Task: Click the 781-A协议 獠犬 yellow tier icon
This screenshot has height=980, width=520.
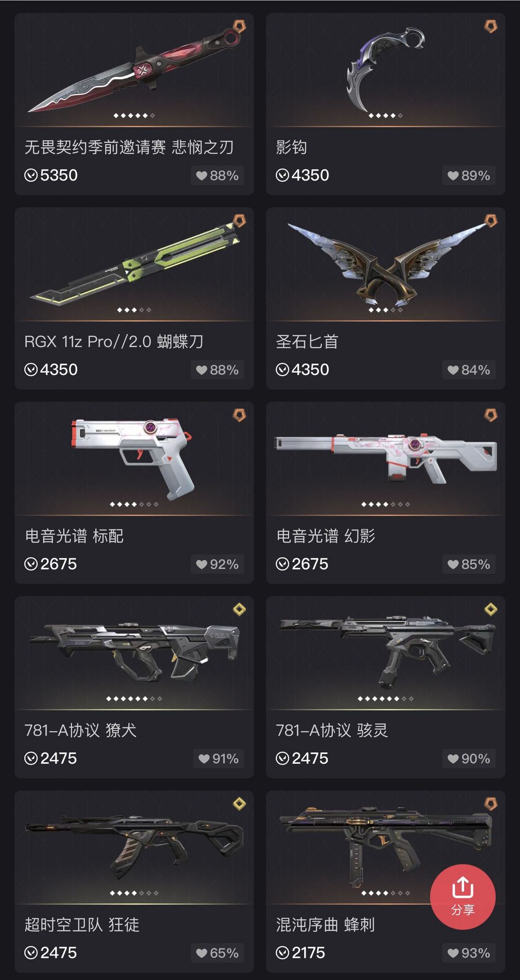Action: click(239, 610)
